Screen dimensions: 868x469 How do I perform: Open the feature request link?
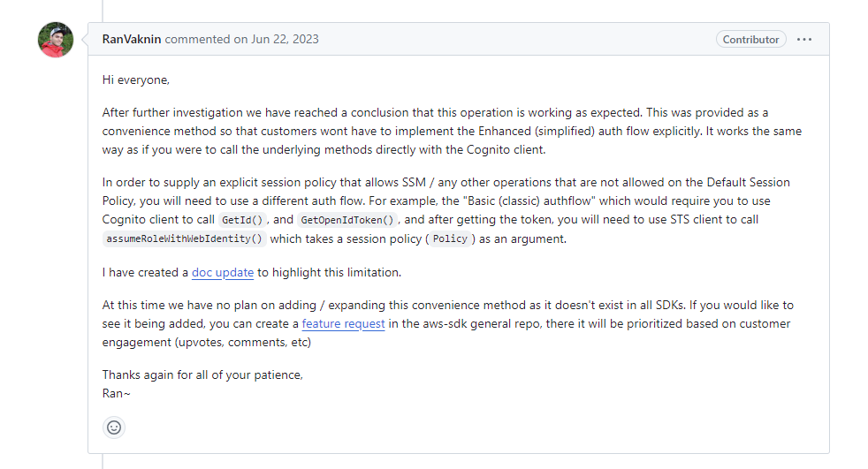(343, 323)
